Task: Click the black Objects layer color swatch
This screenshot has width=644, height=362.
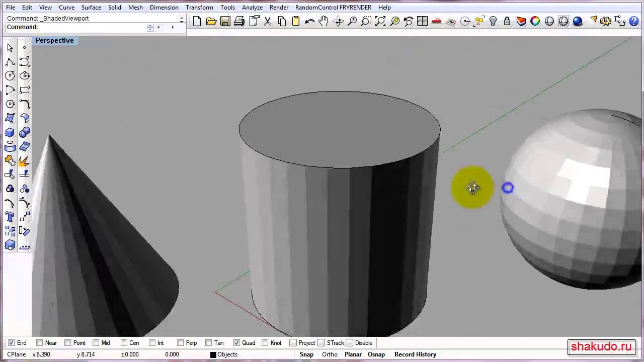Action: pos(213,355)
